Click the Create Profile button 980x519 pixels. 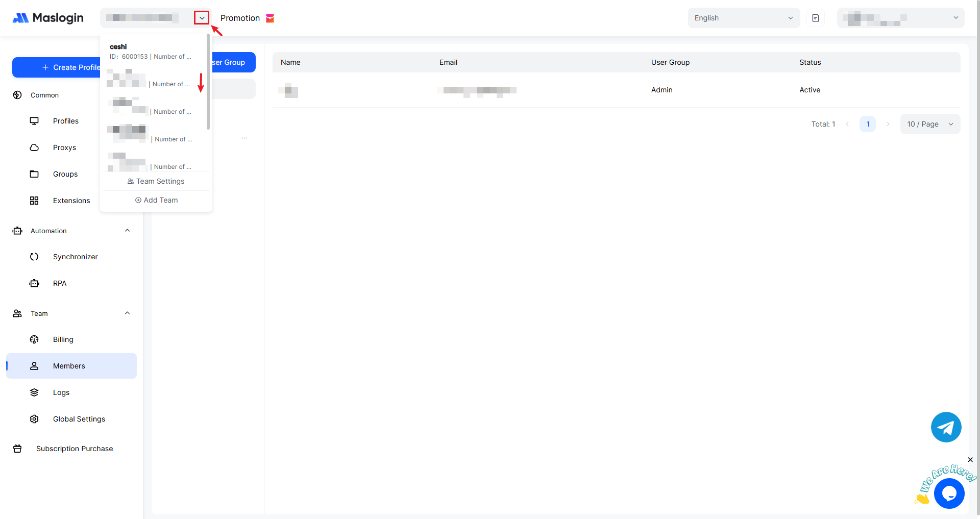56,67
